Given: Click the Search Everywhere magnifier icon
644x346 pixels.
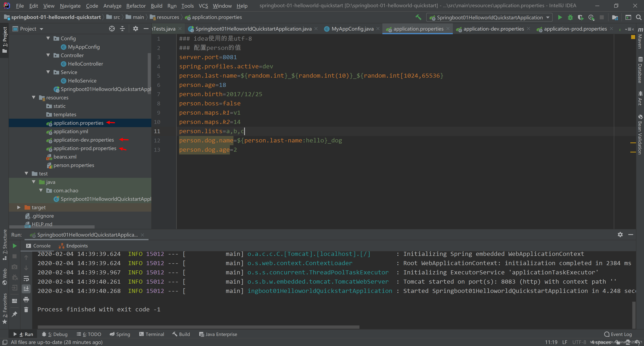Looking at the screenshot, I should pyautogui.click(x=638, y=17).
